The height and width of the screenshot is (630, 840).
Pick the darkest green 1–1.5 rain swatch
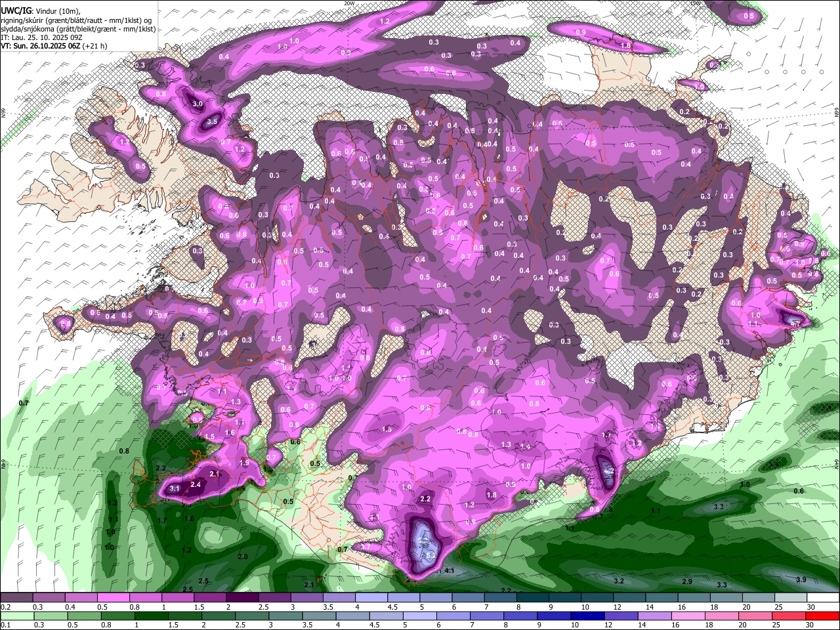pyautogui.click(x=152, y=616)
